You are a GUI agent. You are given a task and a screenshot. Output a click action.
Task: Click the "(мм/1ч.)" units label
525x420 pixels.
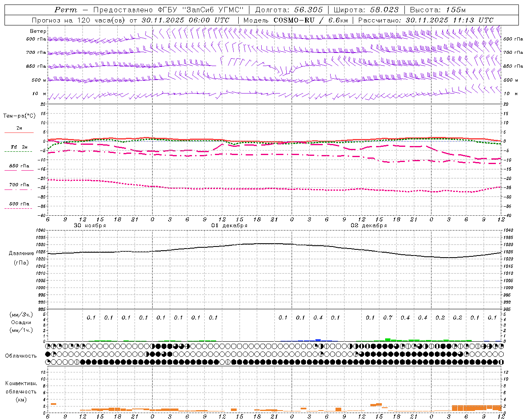tap(21, 331)
